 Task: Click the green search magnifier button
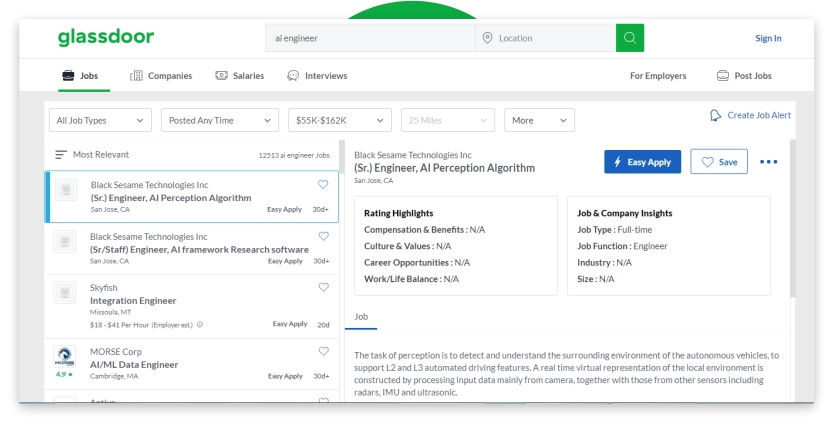[630, 38]
